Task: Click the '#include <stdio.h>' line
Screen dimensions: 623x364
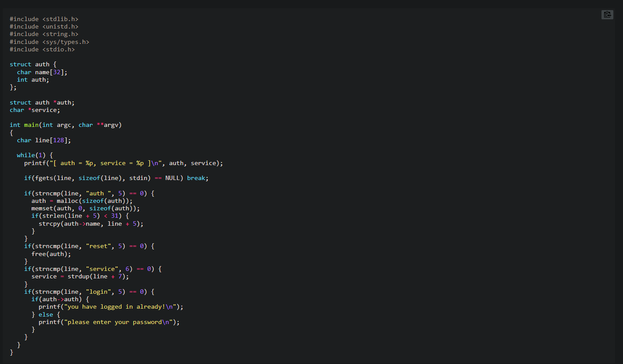Action: coord(42,50)
